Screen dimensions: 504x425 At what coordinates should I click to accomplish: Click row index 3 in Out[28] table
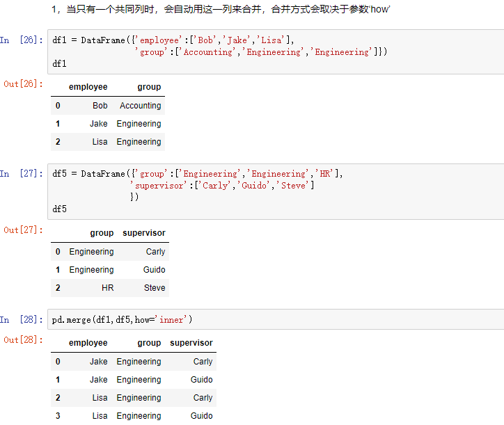click(x=58, y=416)
